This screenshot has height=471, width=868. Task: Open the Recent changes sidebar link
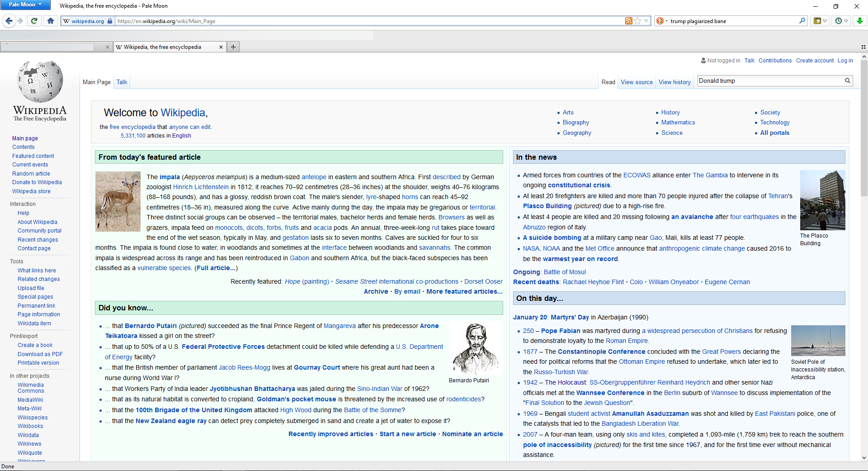[38, 239]
